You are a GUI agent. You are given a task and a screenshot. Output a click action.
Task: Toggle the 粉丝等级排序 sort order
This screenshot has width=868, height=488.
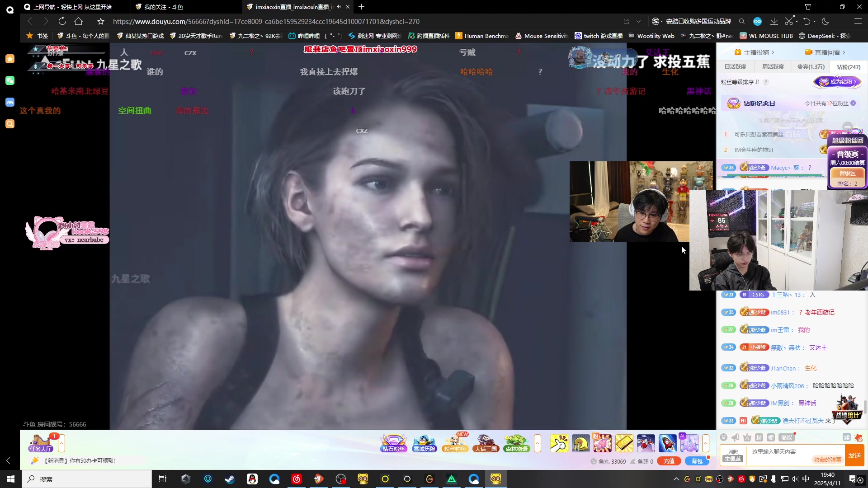740,82
